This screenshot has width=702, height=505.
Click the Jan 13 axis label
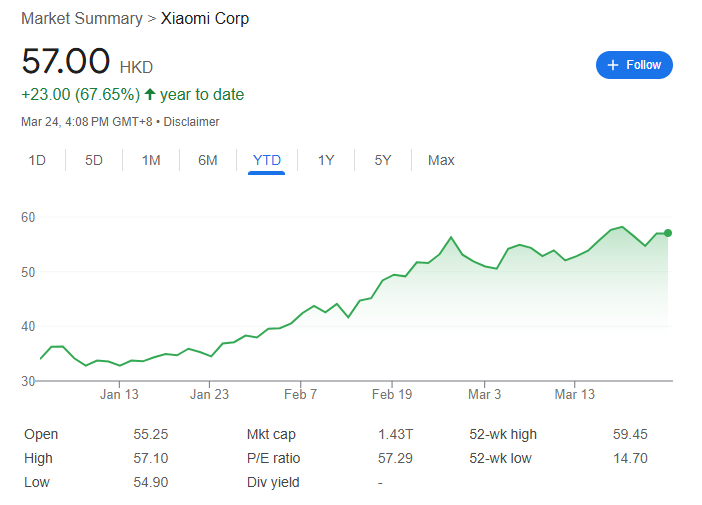click(119, 394)
